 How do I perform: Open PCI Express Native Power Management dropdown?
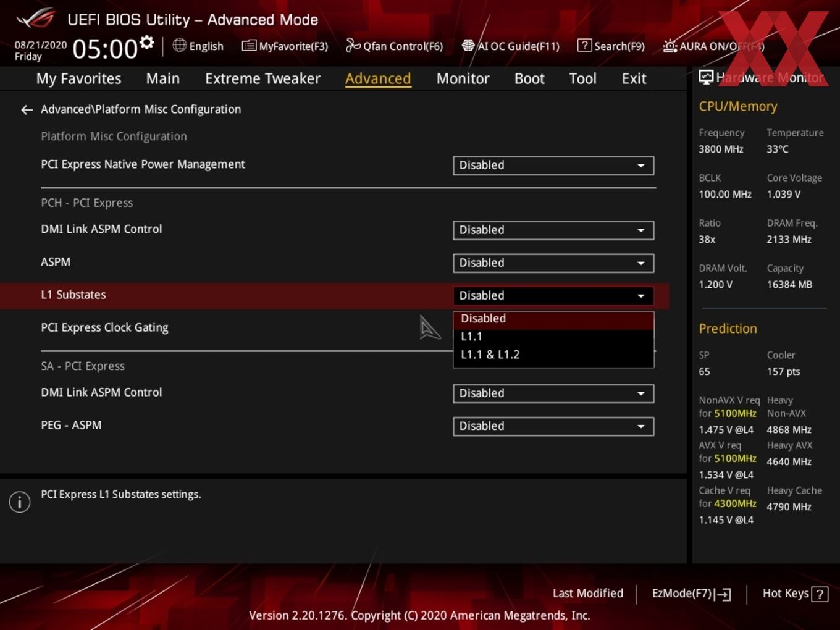point(553,166)
